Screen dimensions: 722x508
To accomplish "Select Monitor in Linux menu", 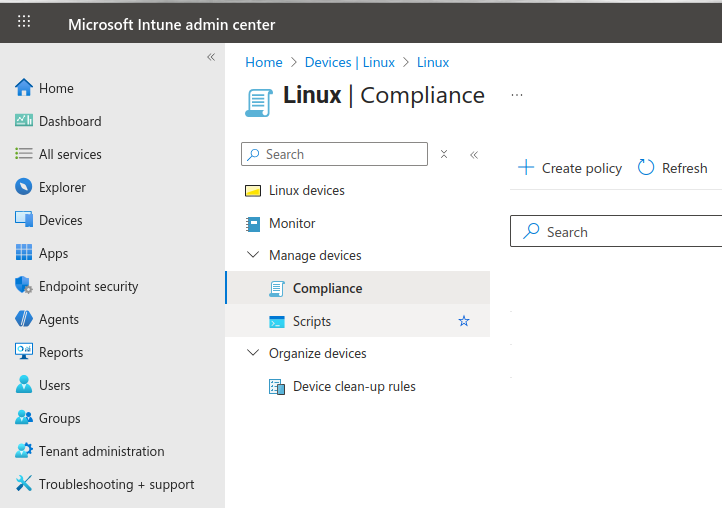I will (x=292, y=223).
